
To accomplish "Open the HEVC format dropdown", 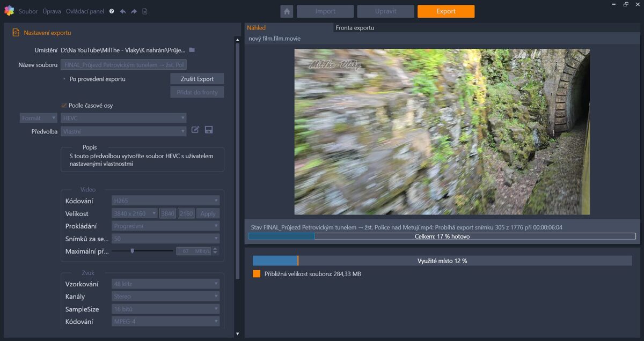I will click(123, 118).
